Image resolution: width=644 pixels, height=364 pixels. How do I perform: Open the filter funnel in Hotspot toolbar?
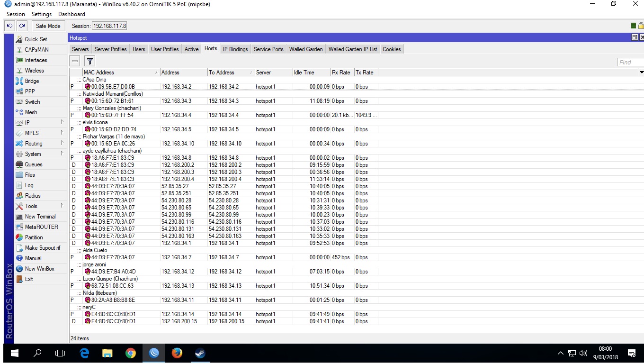89,61
